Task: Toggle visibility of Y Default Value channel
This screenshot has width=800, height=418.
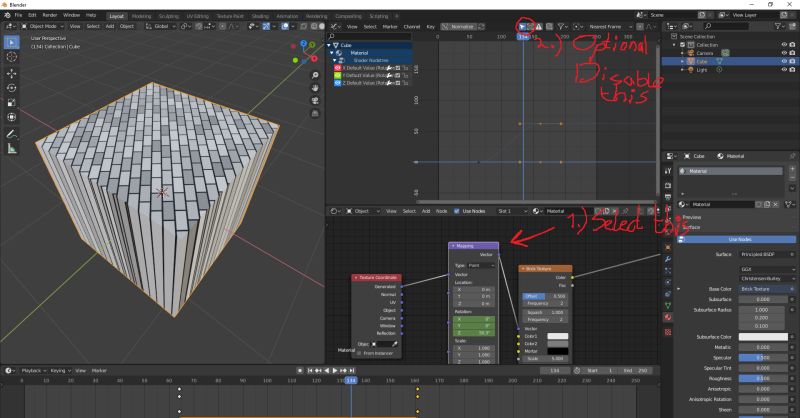Action: click(x=337, y=76)
